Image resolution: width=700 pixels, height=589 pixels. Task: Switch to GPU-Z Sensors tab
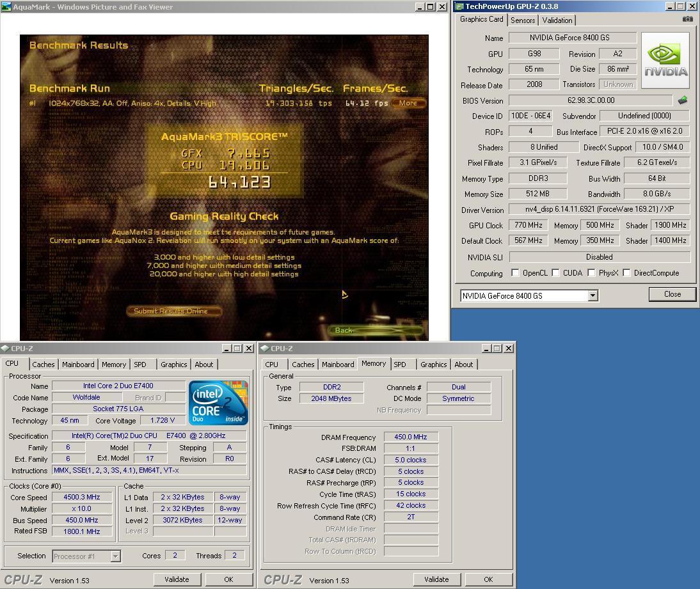(523, 20)
